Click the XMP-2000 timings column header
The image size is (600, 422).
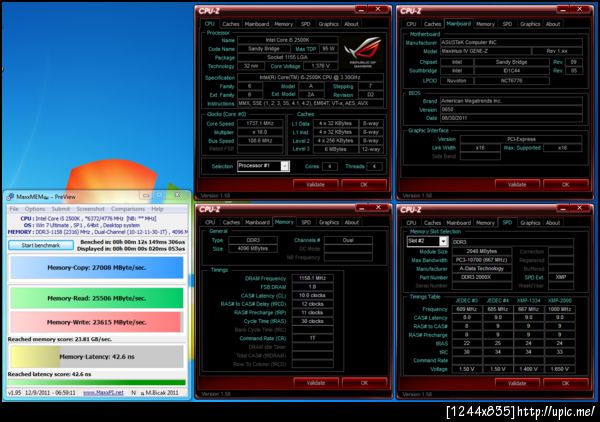tap(559, 301)
